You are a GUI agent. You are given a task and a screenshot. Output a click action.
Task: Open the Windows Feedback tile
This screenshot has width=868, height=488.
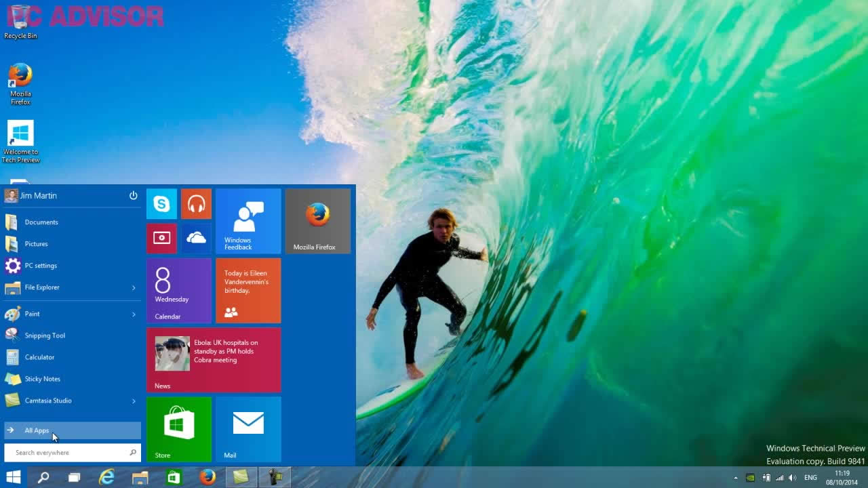pos(248,220)
